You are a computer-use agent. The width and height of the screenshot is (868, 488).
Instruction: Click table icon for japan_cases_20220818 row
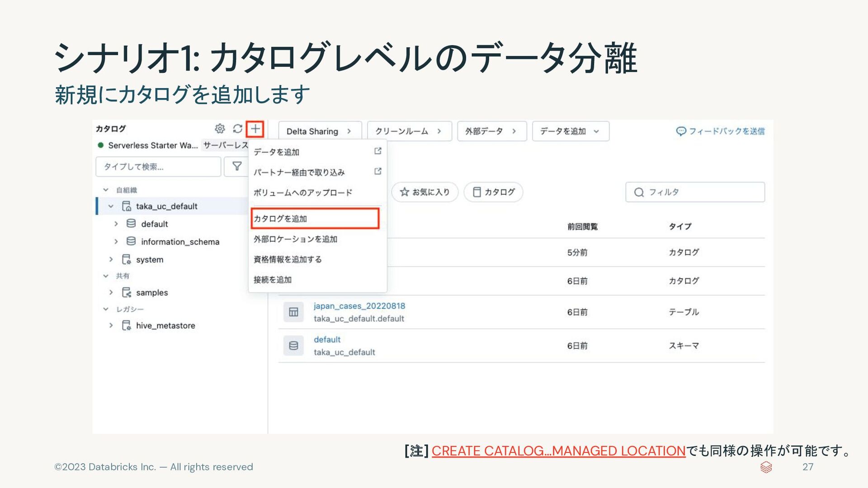click(x=293, y=312)
